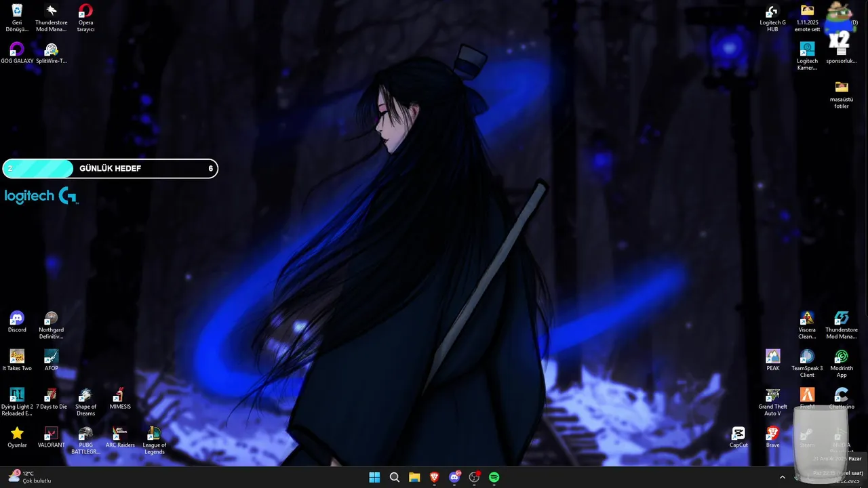Open File Explorer from the taskbar
The image size is (868, 488).
point(414,477)
